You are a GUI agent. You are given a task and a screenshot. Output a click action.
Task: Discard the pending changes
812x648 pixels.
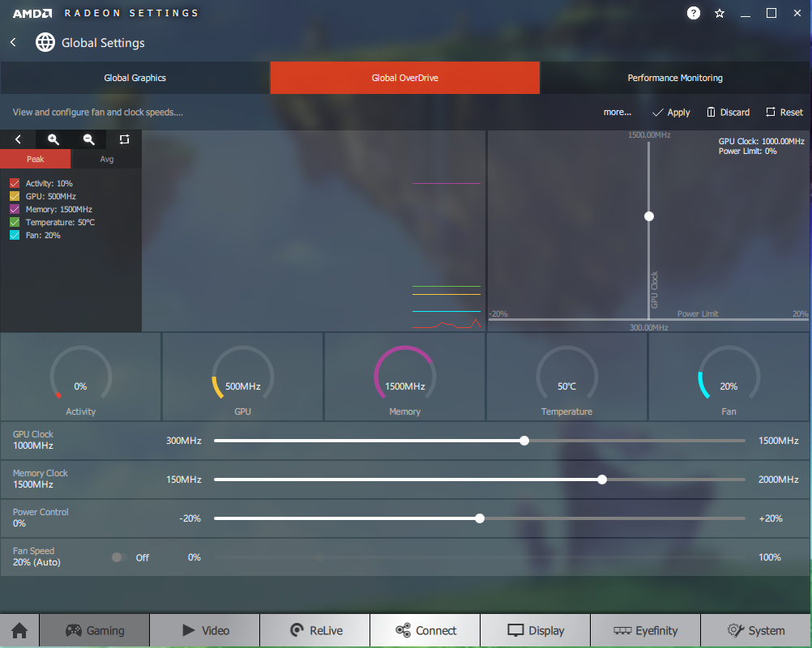pyautogui.click(x=728, y=113)
